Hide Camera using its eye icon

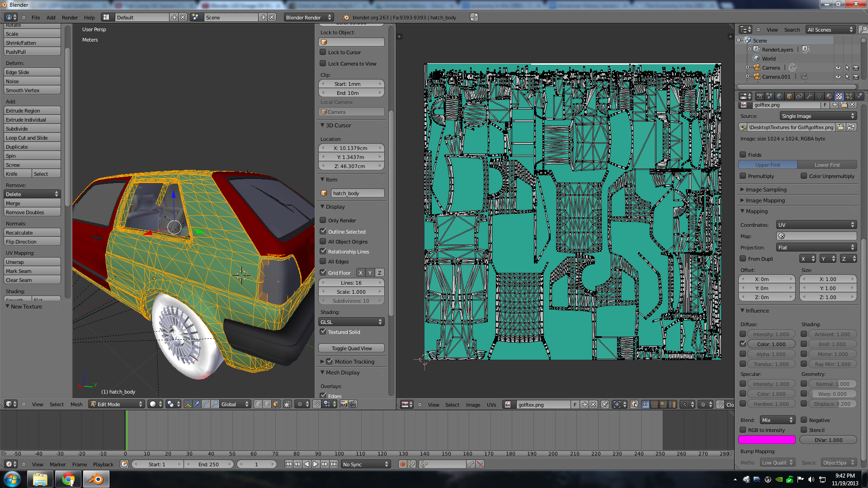(838, 68)
